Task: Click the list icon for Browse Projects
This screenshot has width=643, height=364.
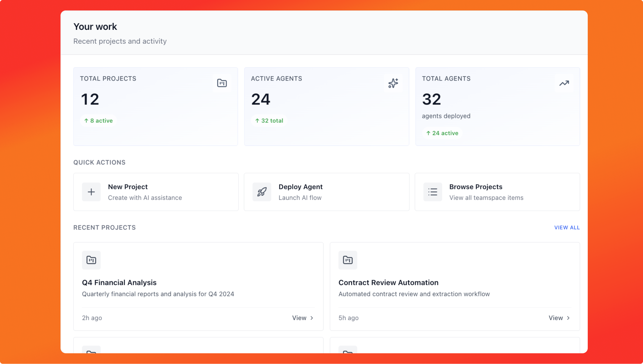Action: 432,192
